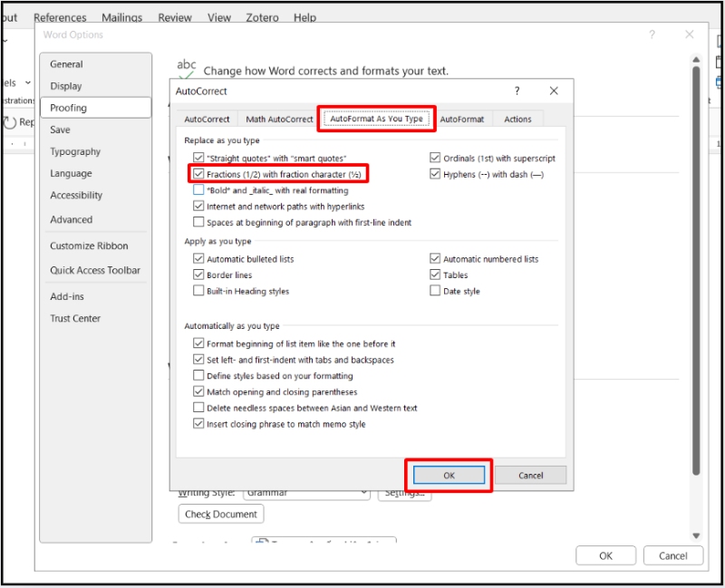The image size is (725, 588).
Task: Disable Ordinals with superscript
Action: pos(435,157)
